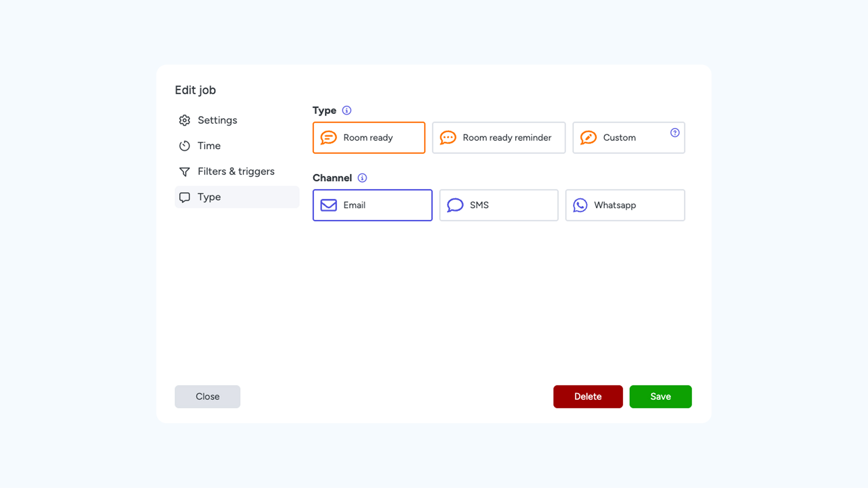Click the sidebar Type speech-bubble icon
868x488 pixels.
coord(184,197)
